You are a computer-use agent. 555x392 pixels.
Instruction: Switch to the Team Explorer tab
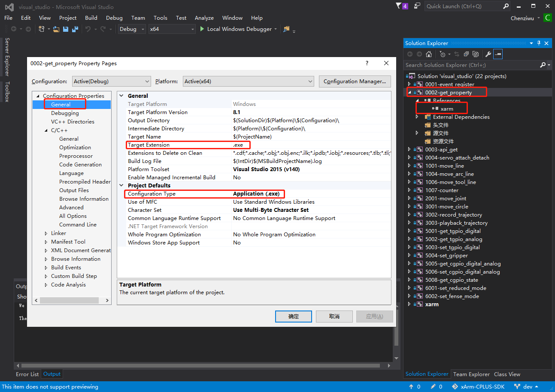471,374
